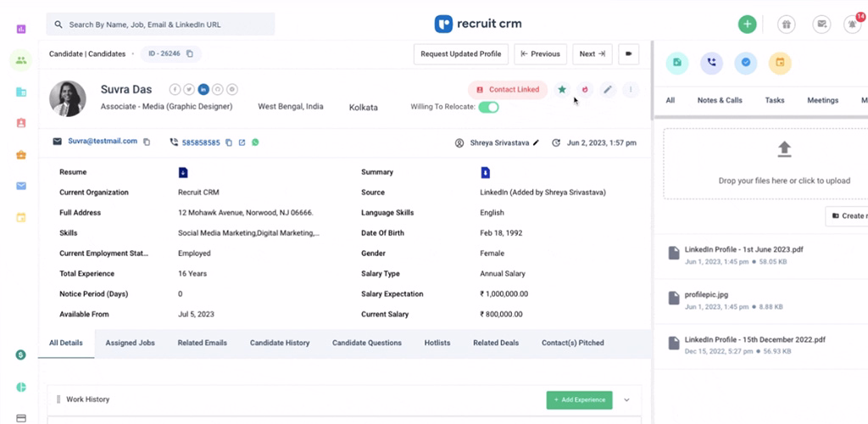Click the Work History drag handle
868x424 pixels.
tap(58, 399)
